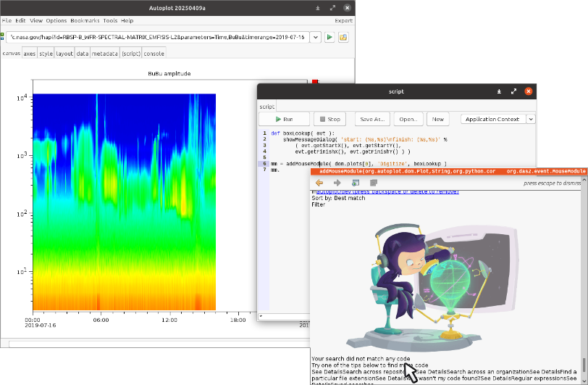
Task: Click the Application Context combo box
Action: [x=497, y=119]
